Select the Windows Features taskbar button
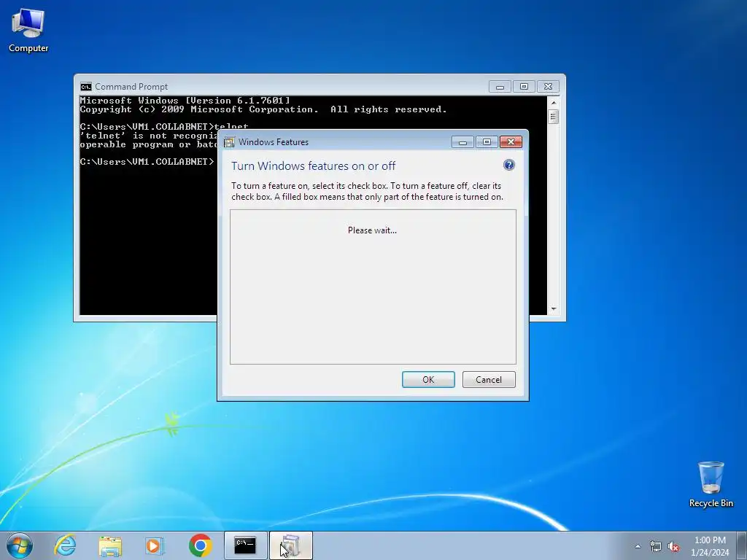Screen dimensions: 747x560 [291, 545]
